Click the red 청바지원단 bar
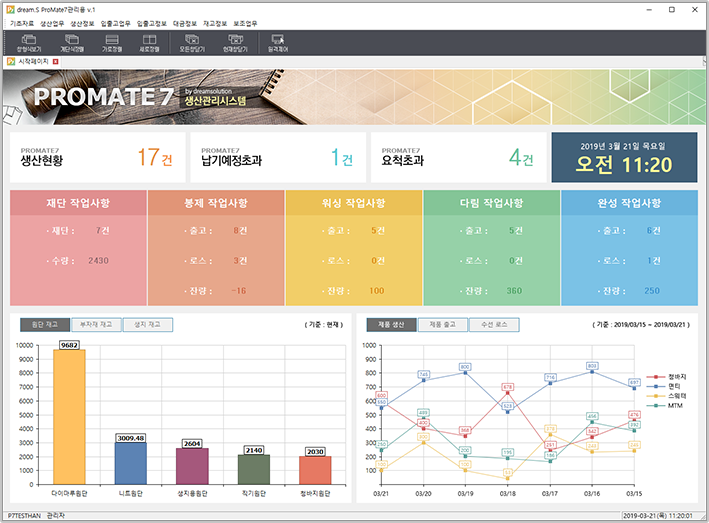Image resolution: width=709 pixels, height=523 pixels. 315,470
